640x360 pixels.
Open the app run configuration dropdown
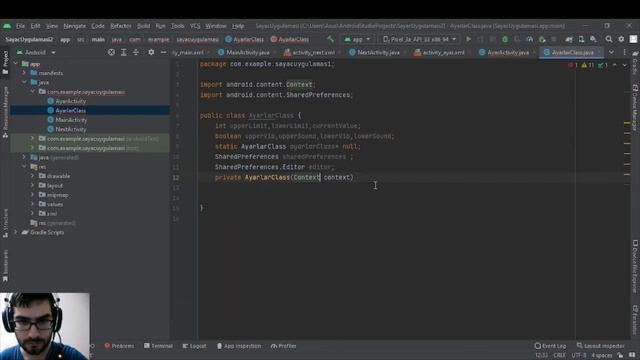click(357, 39)
